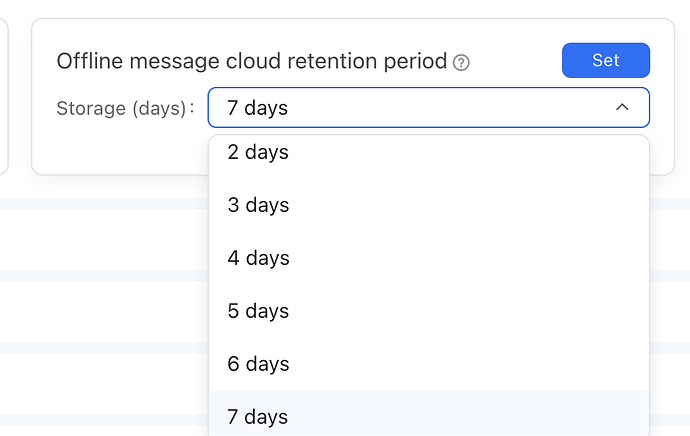Select the 2 days option
Viewport: 690px width, 436px height.
coord(258,153)
